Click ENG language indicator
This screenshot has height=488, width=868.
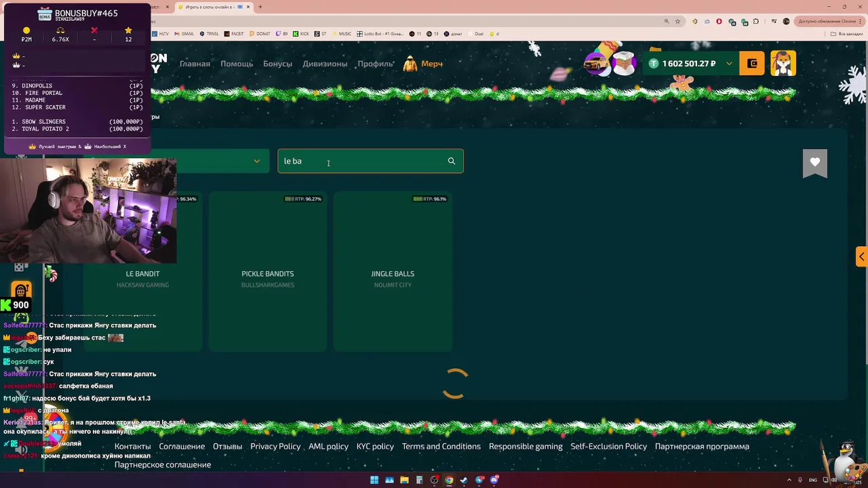(x=813, y=480)
